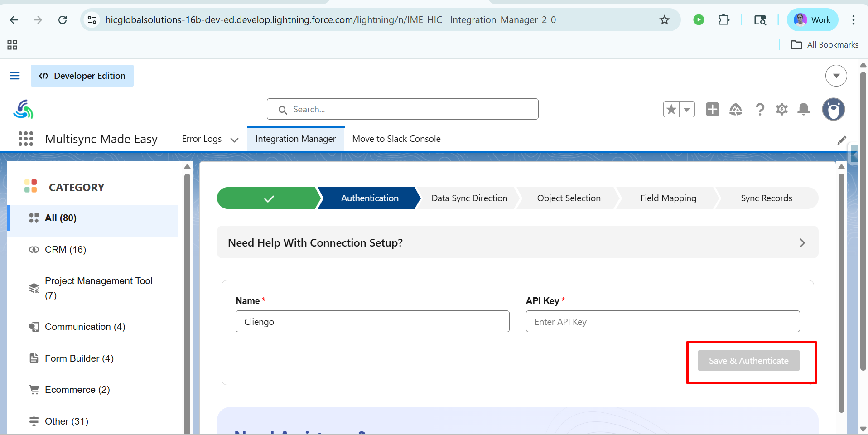Switch to Move to Slack Console tab
Image resolution: width=868 pixels, height=435 pixels.
point(396,139)
